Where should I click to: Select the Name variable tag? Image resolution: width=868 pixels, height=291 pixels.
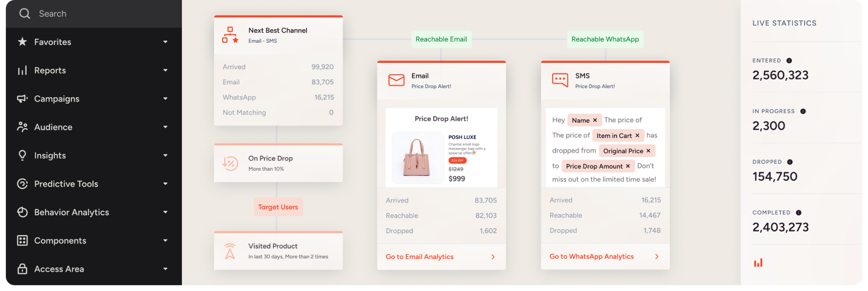coord(584,120)
